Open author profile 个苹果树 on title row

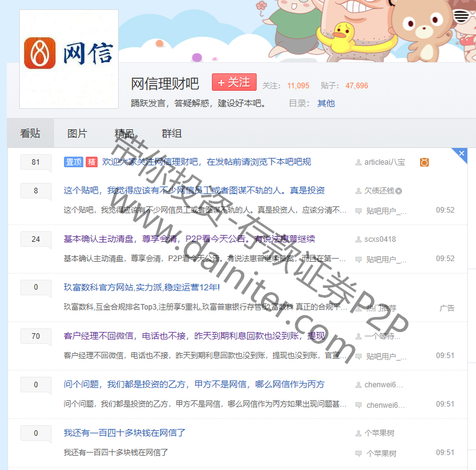tap(380, 433)
